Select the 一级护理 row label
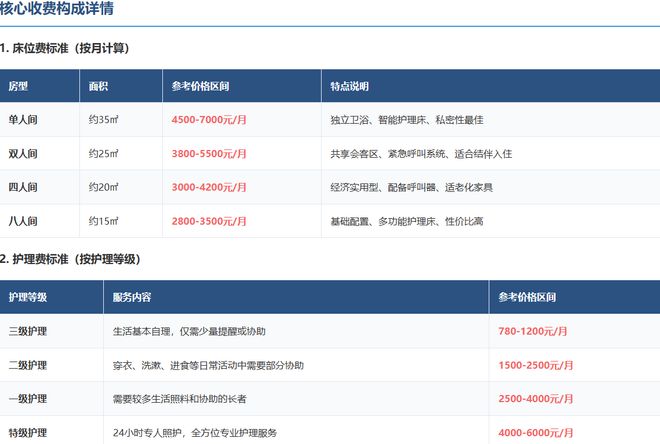 (28, 399)
